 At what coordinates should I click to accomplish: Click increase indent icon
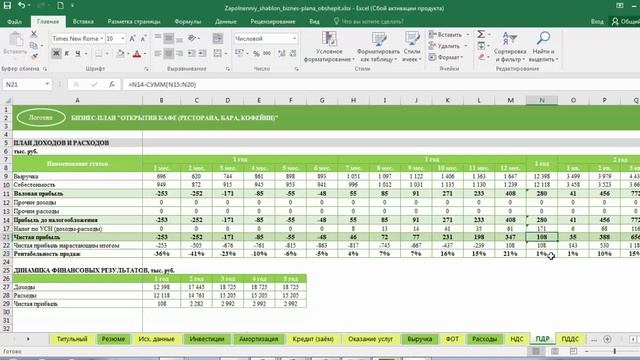pyautogui.click(x=202, y=53)
